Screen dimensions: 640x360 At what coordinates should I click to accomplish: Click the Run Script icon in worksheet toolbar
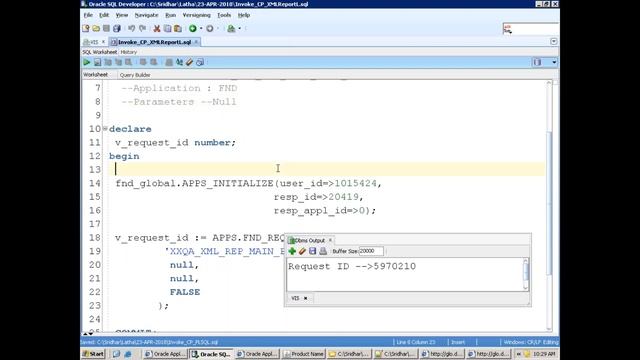click(x=97, y=62)
